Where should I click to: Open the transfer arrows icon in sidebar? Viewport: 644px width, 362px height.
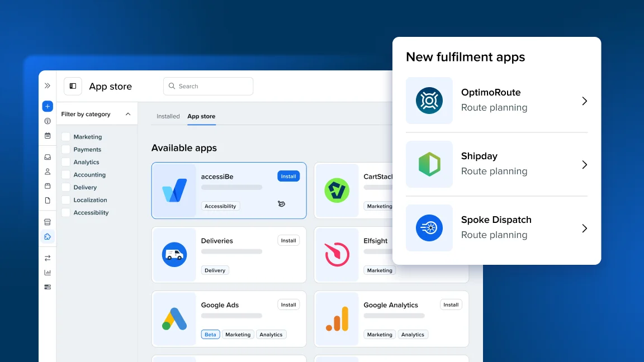pyautogui.click(x=48, y=258)
